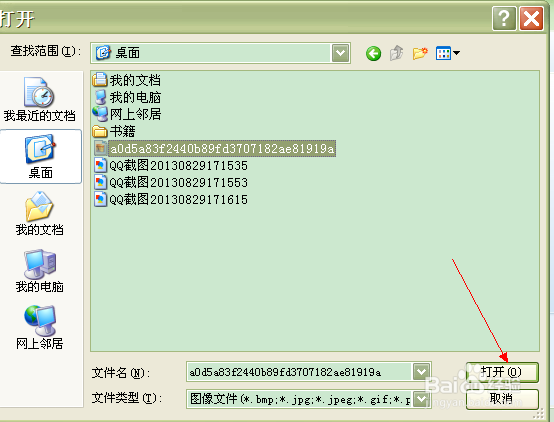This screenshot has width=554, height=422.
Task: Close the 打开 dialog
Action: point(531,18)
